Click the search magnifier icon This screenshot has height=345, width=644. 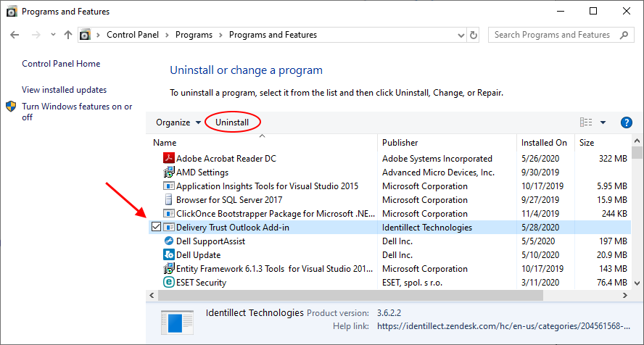point(624,35)
